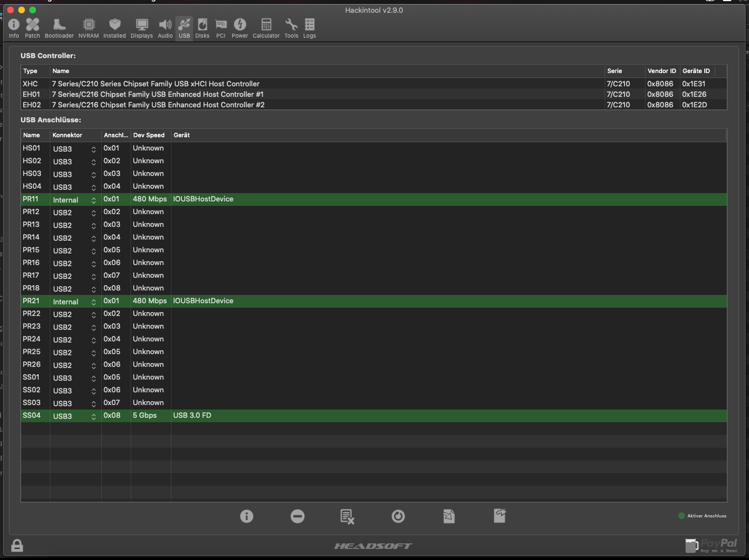Click the refresh ports icon
749x560 pixels.
click(x=398, y=516)
